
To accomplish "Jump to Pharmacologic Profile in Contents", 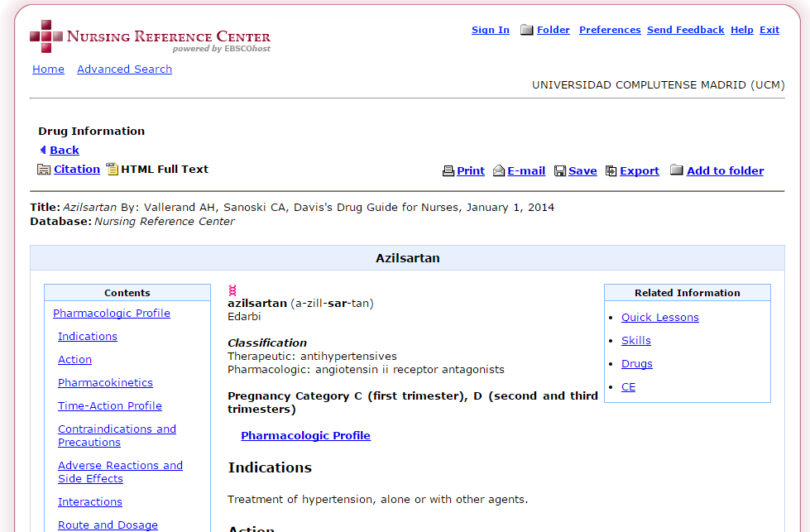I will (x=112, y=313).
